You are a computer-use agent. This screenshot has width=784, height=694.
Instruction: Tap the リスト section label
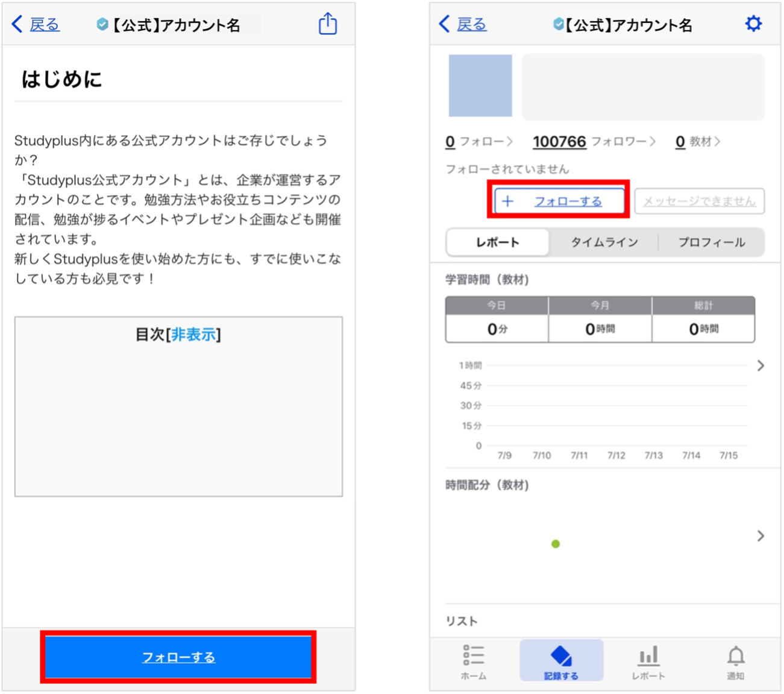pyautogui.click(x=462, y=621)
